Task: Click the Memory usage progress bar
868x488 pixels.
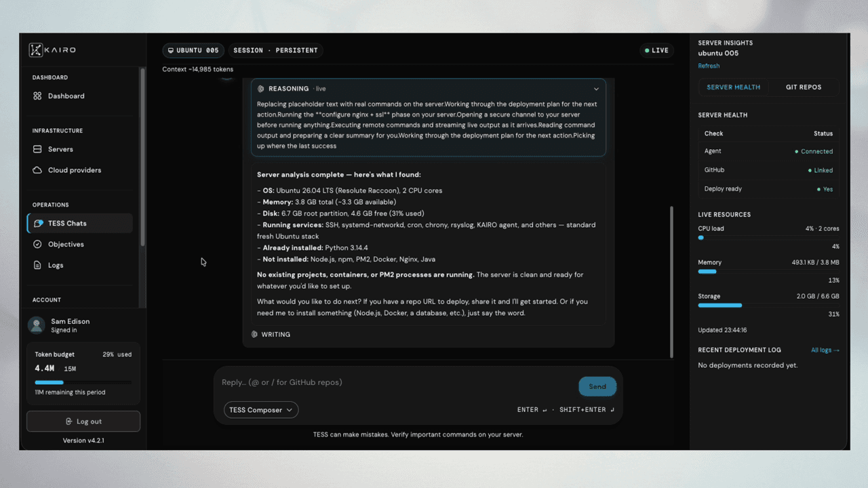Action: tap(768, 272)
